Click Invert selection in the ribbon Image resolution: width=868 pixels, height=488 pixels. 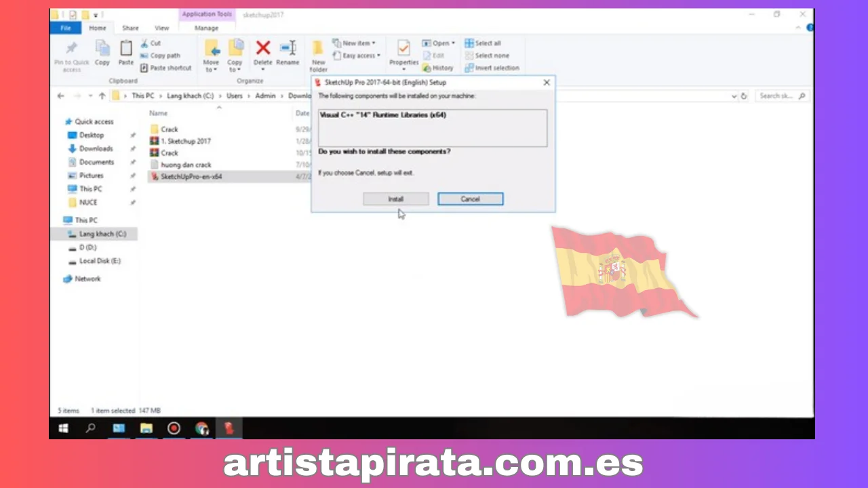point(492,68)
